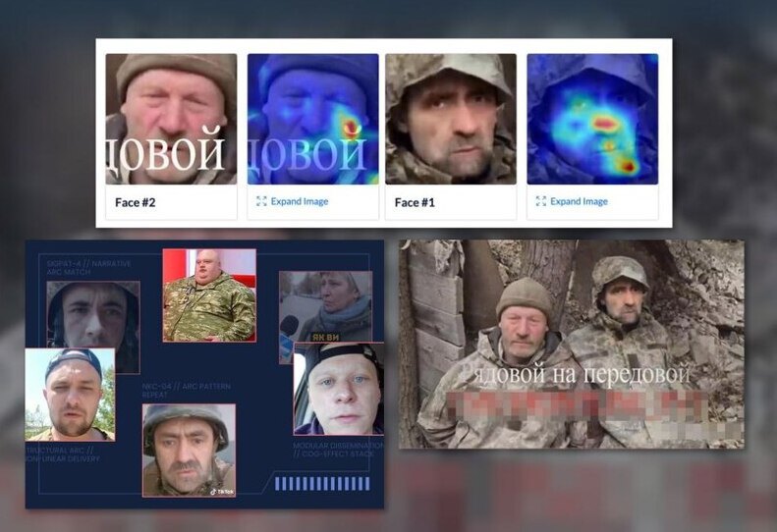The width and height of the screenshot is (777, 532).
Task: Click the Face #1 photo thumbnail
Action: 451,119
